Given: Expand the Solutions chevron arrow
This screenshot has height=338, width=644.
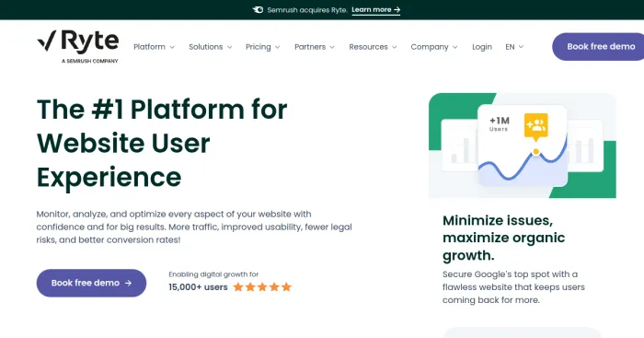Looking at the screenshot, I should click(x=230, y=47).
